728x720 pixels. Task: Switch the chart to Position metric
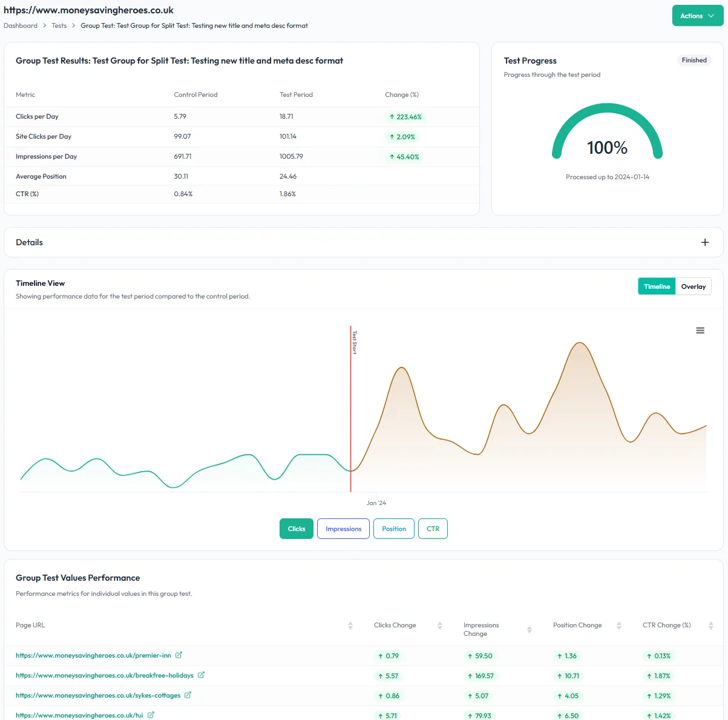[393, 528]
